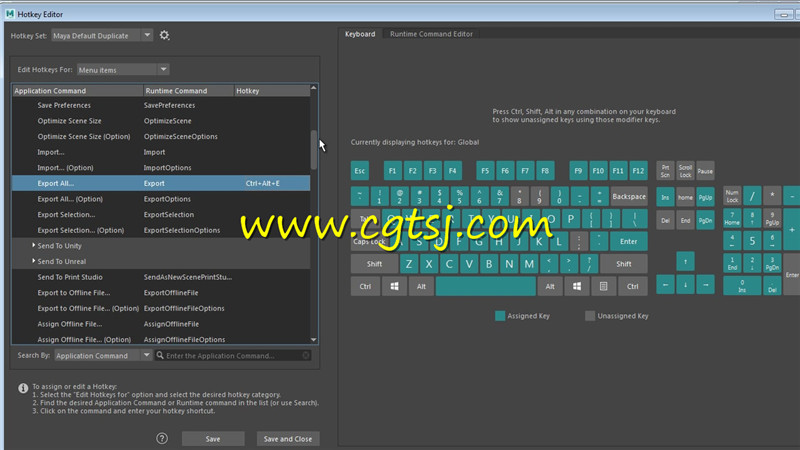800x450 pixels.
Task: Click the Z key
Action: (409, 264)
